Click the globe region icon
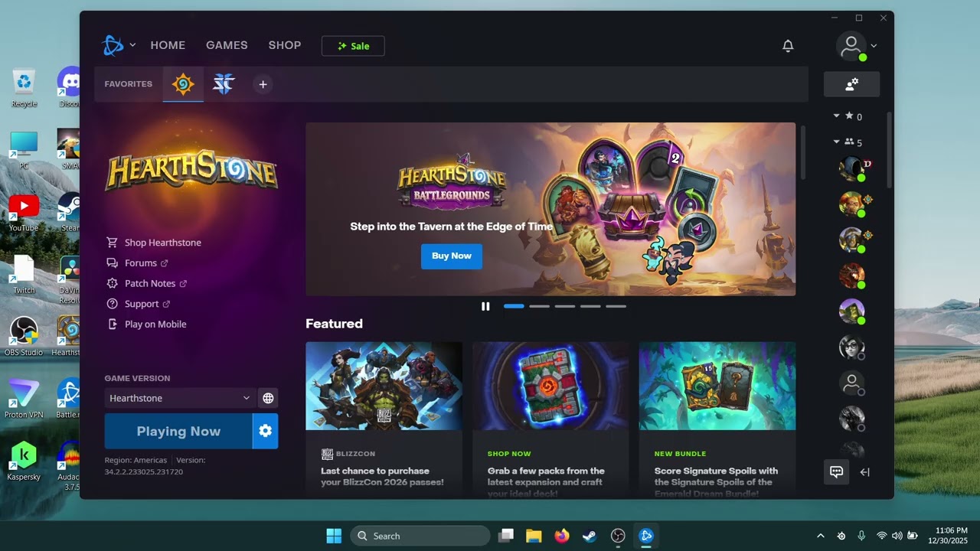This screenshot has width=980, height=551. click(268, 398)
